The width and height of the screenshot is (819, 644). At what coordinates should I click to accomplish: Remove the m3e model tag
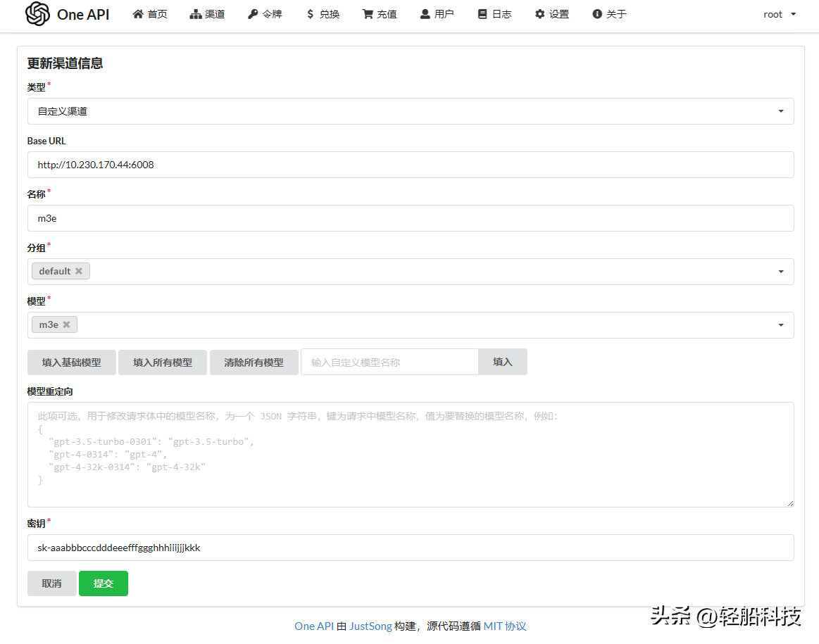coord(66,324)
